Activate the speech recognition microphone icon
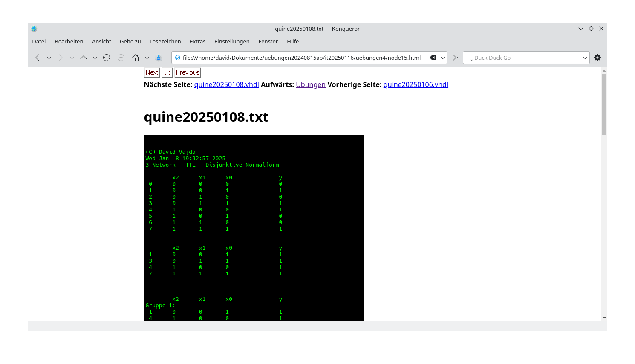Viewport: 635px width, 364px height. pos(158,58)
